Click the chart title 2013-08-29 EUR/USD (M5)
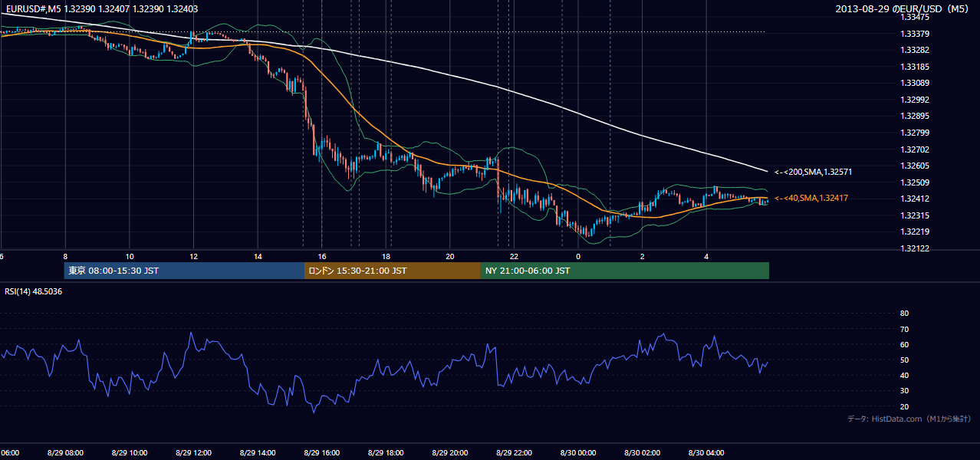Screen dimensions: 980x460 [x=903, y=8]
